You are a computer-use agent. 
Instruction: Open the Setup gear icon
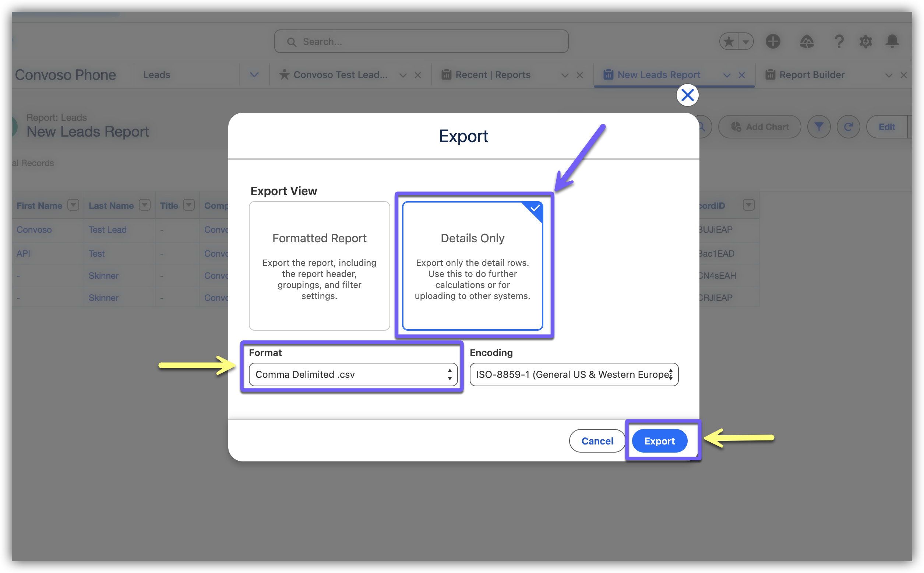point(866,41)
